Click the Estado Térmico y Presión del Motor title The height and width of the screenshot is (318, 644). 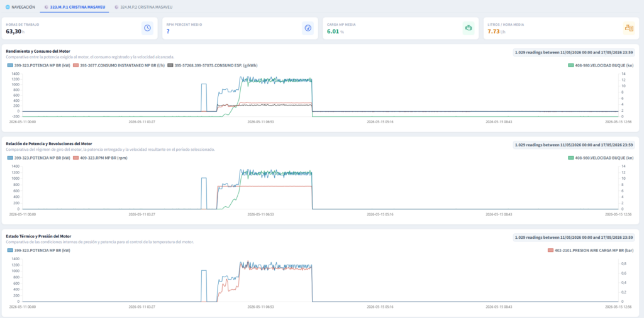[38, 236]
